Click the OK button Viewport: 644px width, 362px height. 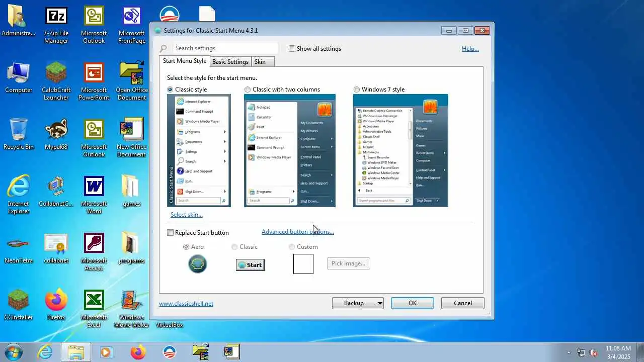(x=413, y=303)
